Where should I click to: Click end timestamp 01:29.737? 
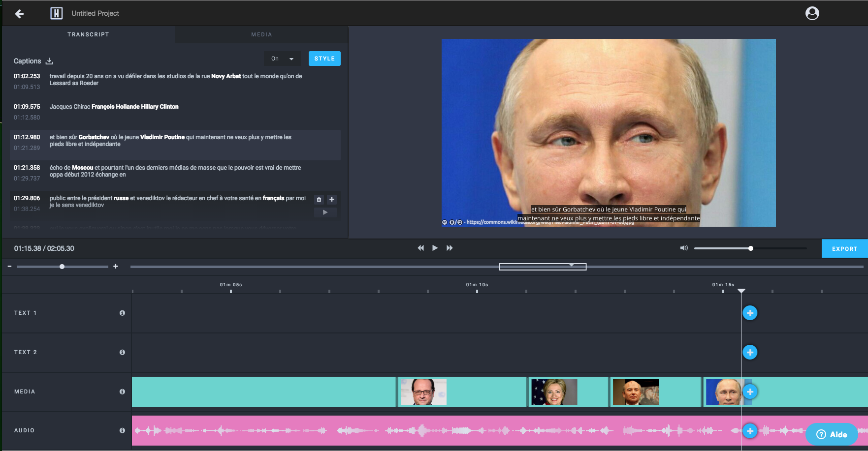[x=27, y=179]
